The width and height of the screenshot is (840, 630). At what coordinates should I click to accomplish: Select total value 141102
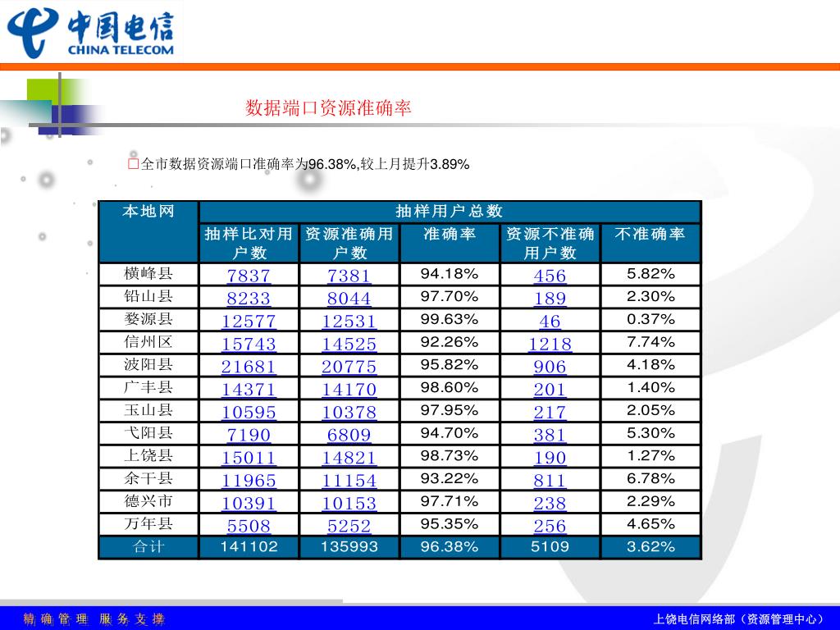pos(249,547)
